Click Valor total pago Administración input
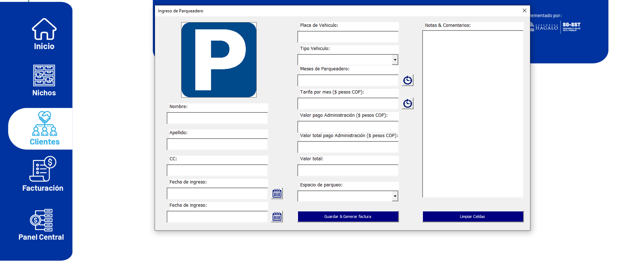The width and height of the screenshot is (644, 264). pyautogui.click(x=348, y=147)
